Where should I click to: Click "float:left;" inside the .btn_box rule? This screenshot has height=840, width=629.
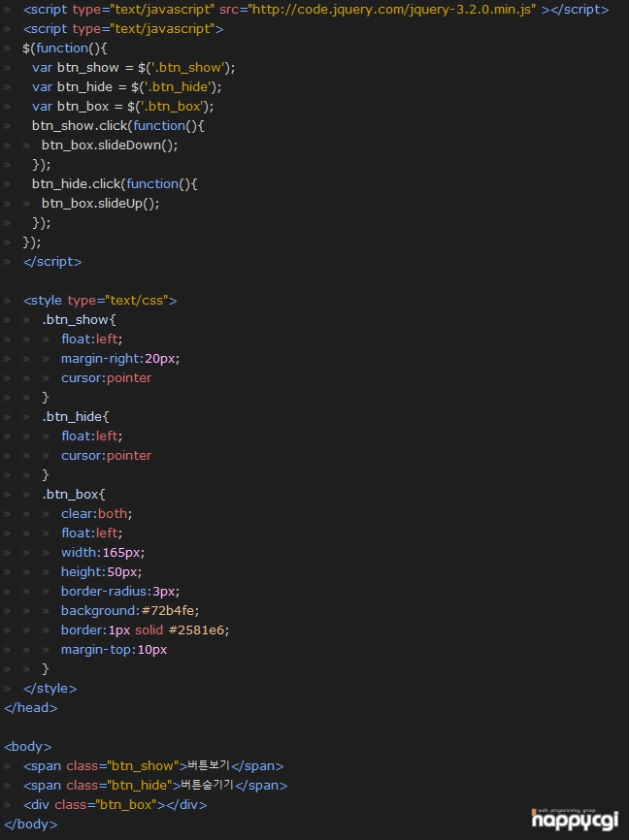[x=91, y=533]
